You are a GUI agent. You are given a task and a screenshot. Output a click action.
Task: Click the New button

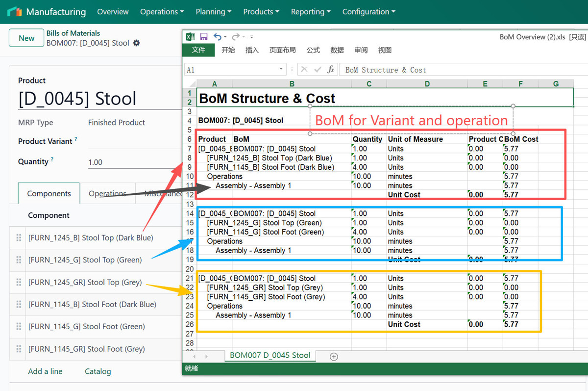coord(26,38)
